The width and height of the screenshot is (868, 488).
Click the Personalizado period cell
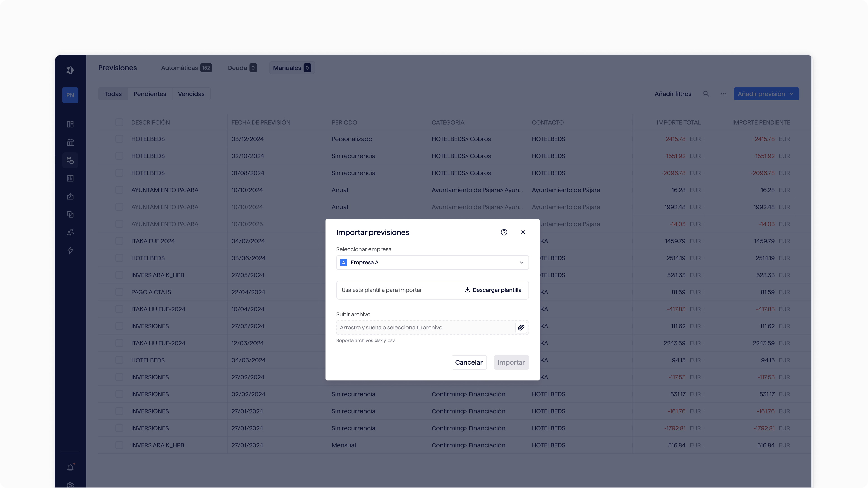click(352, 139)
